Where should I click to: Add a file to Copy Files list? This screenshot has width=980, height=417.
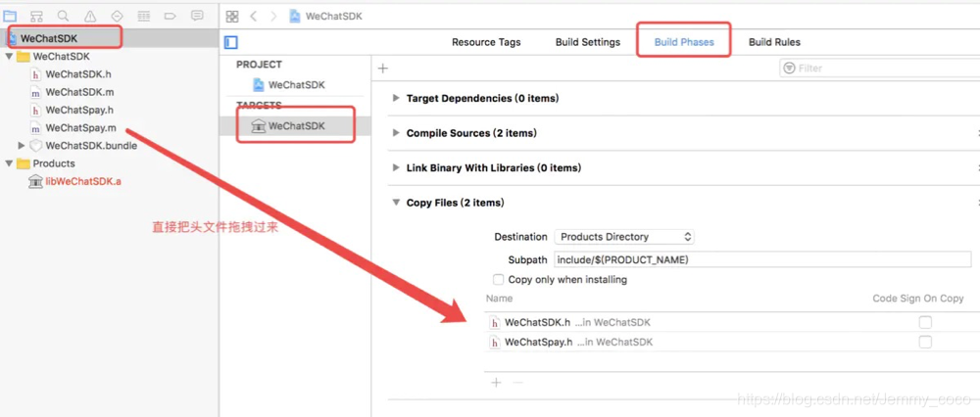point(496,382)
